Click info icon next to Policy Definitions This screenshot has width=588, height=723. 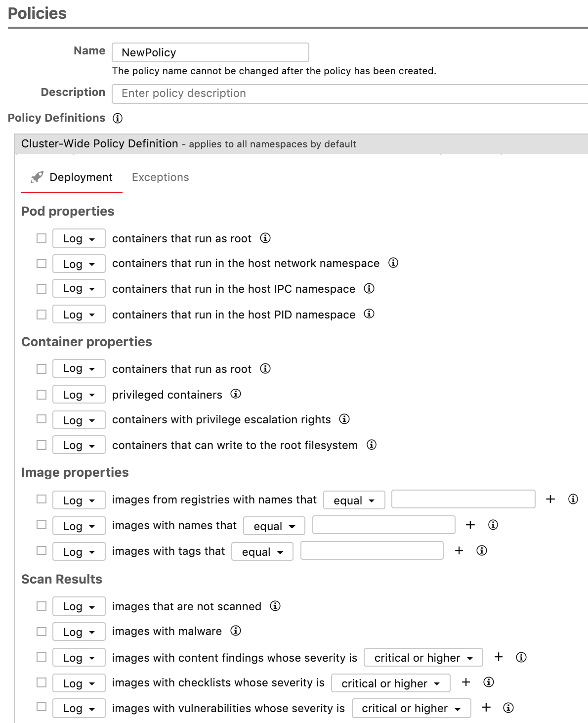pyautogui.click(x=118, y=118)
